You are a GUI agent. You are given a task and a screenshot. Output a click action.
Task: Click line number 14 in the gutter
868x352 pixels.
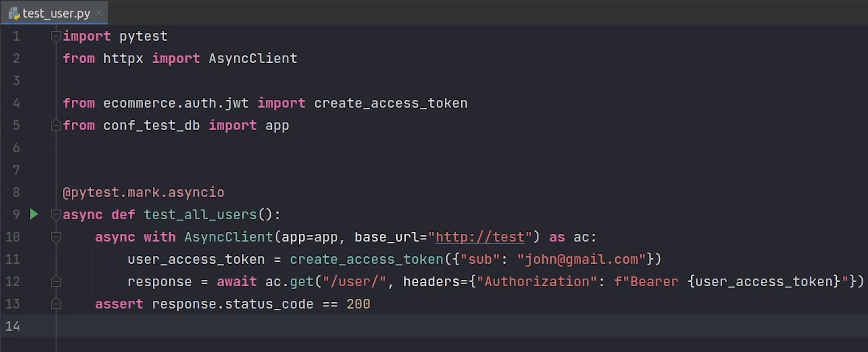click(x=13, y=326)
